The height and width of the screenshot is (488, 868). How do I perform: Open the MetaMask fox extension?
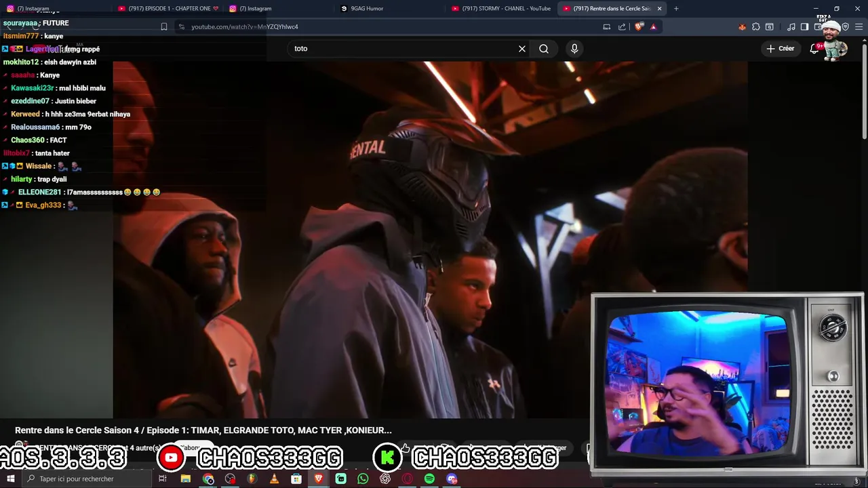tap(742, 27)
